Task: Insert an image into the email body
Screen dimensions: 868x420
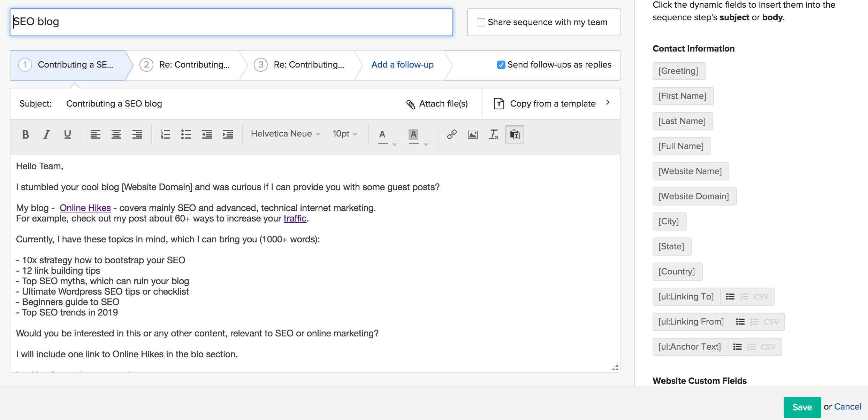Action: pos(473,134)
